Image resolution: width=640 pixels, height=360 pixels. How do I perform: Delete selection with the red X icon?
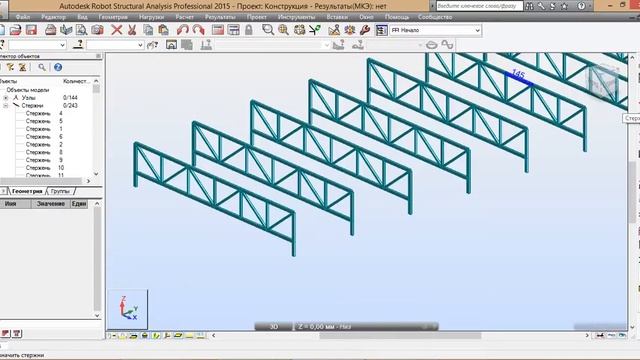117,30
